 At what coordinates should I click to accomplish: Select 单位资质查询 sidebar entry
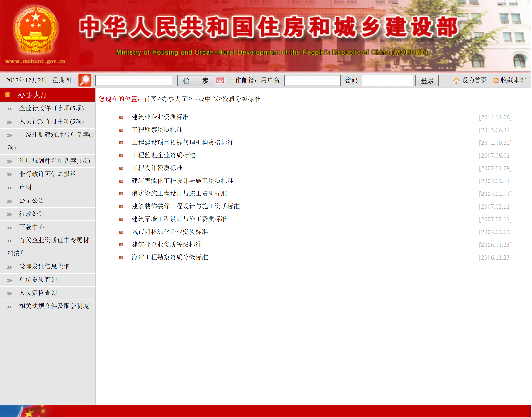[x=38, y=280]
